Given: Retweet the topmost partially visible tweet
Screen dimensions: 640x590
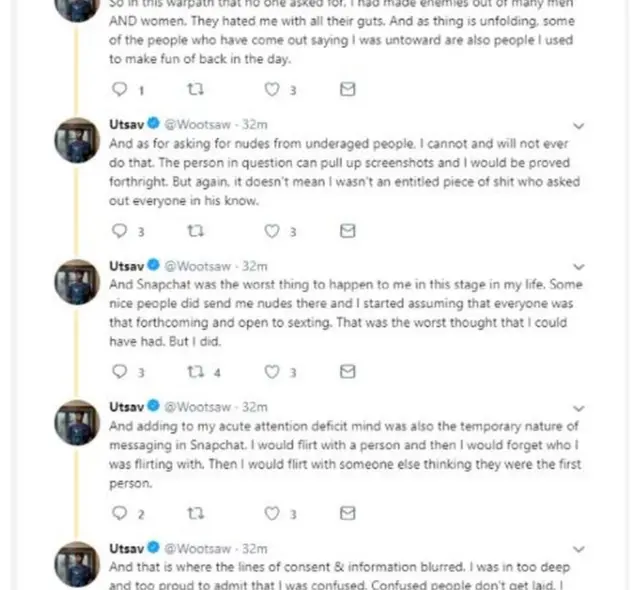Looking at the screenshot, I should tap(196, 90).
